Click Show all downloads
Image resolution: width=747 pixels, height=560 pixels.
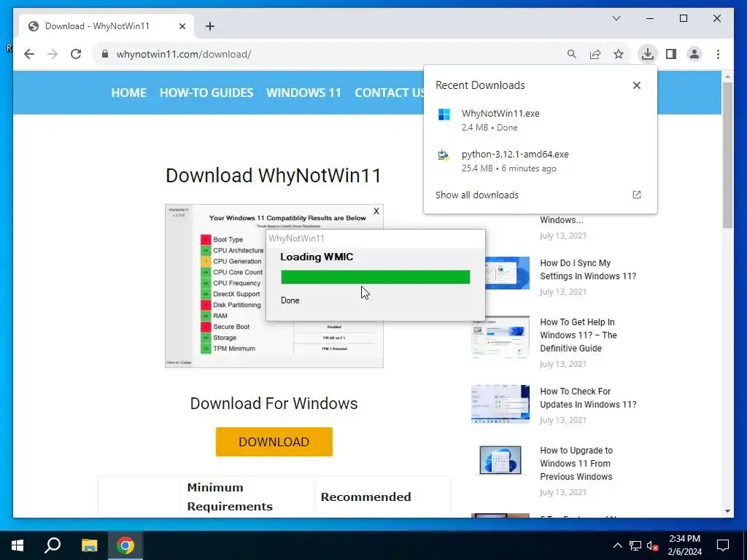coord(477,195)
